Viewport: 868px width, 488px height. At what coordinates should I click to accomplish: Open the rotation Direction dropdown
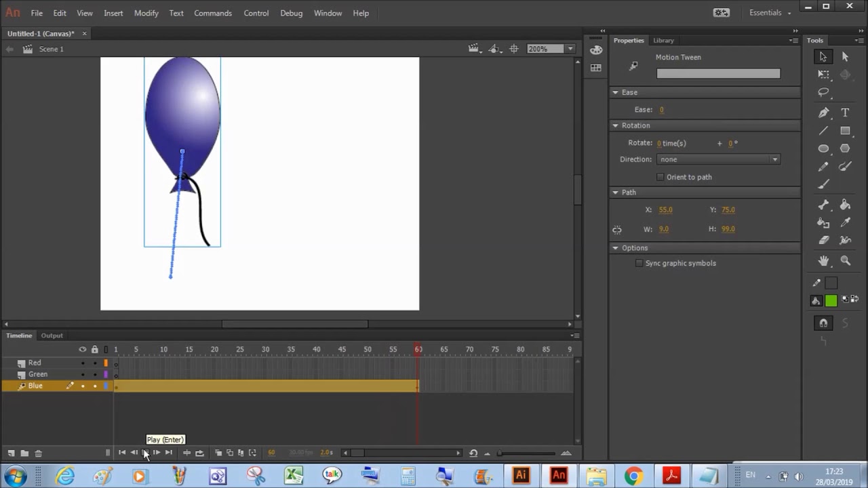(718, 159)
